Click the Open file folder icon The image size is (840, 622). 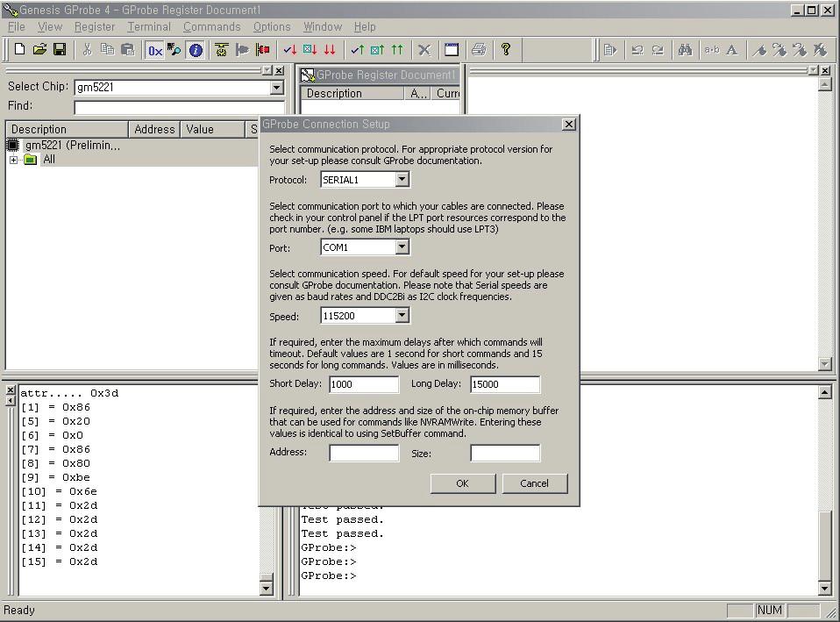[39, 50]
